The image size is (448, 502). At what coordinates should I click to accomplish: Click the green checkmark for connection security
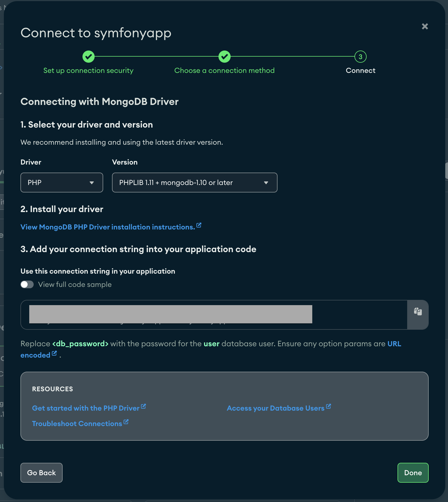coord(89,57)
